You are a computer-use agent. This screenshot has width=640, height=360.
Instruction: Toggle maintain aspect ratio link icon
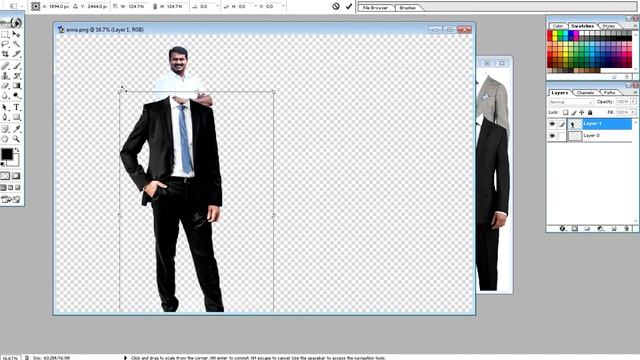pos(155,6)
